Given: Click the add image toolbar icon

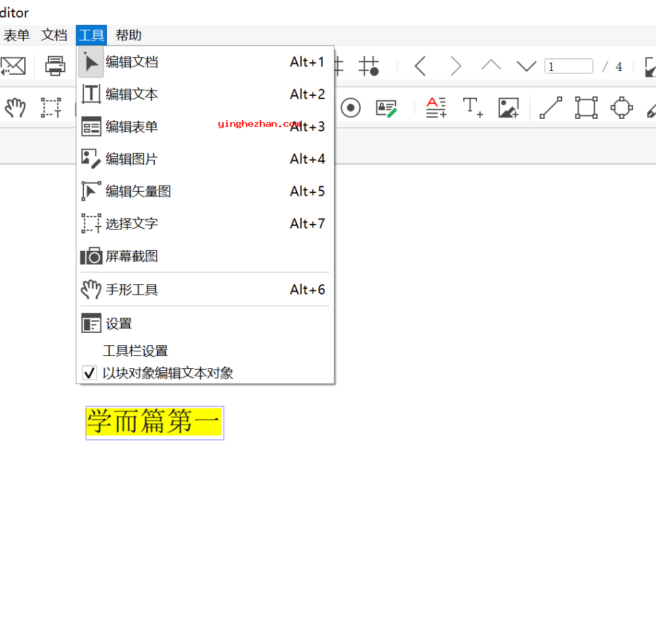Looking at the screenshot, I should 509,108.
